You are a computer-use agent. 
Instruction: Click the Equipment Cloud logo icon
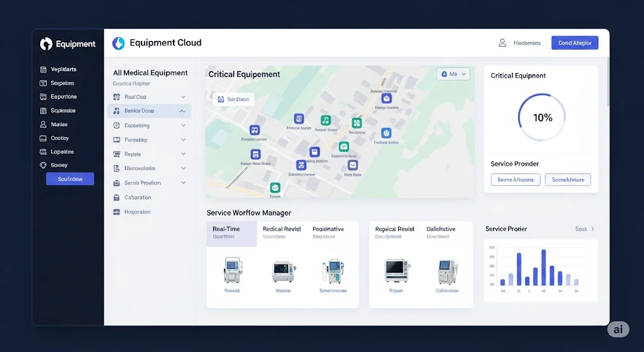[x=118, y=43]
